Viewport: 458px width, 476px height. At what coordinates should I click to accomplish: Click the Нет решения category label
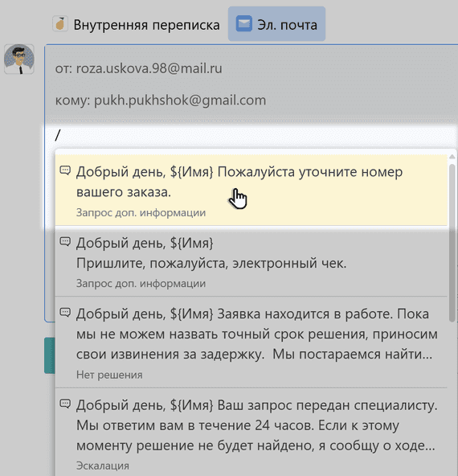click(x=109, y=375)
